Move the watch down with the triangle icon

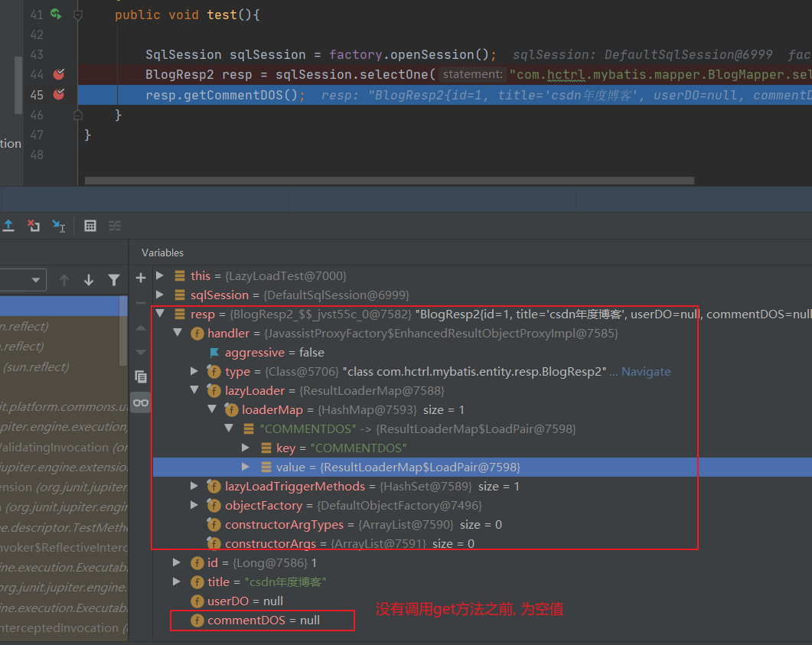pos(140,352)
